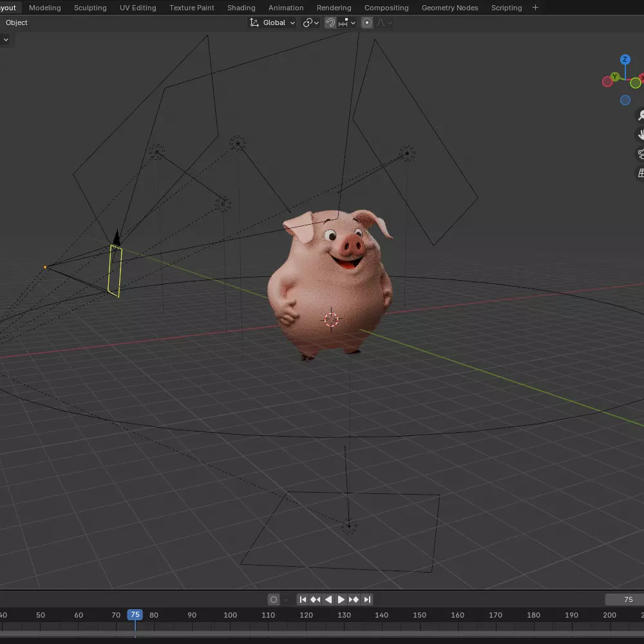This screenshot has height=644, width=644.
Task: Open the Geometry Nodes workspace tab
Action: (450, 8)
